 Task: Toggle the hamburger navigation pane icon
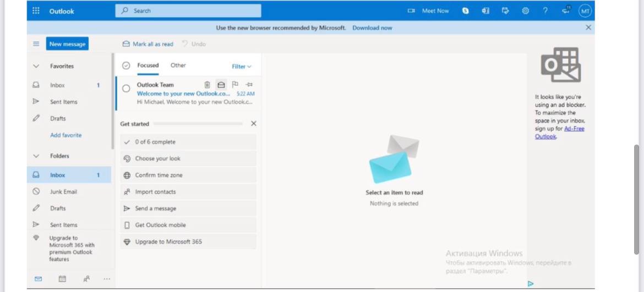pos(36,44)
